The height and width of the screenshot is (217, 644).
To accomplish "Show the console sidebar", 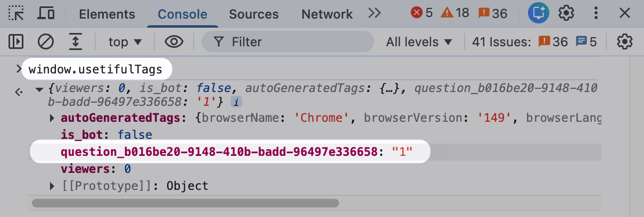I will [x=16, y=41].
